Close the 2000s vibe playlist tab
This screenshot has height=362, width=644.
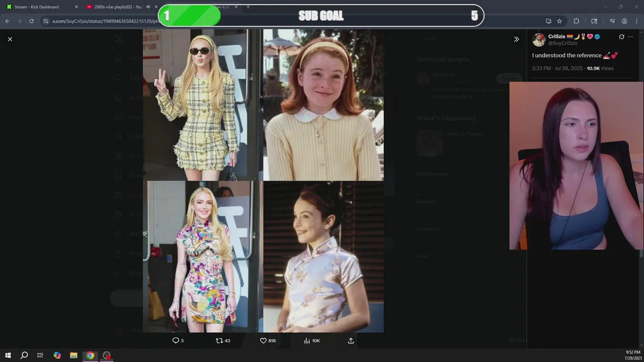156,7
